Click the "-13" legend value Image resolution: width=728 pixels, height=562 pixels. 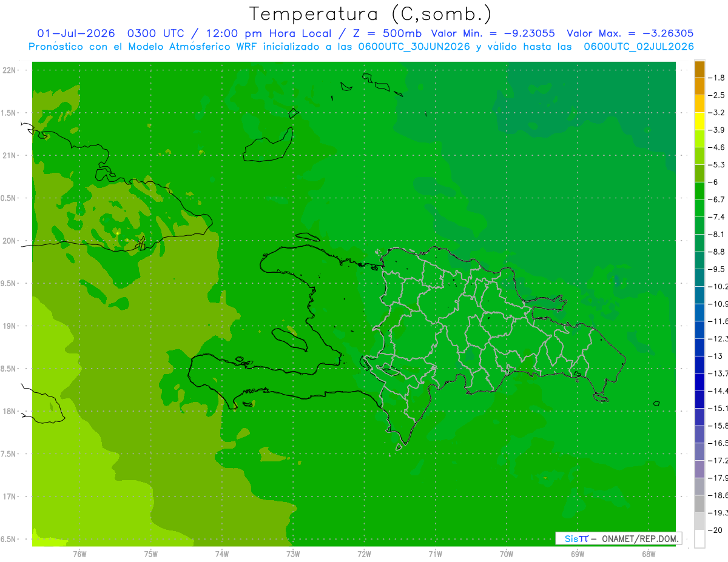pos(716,356)
